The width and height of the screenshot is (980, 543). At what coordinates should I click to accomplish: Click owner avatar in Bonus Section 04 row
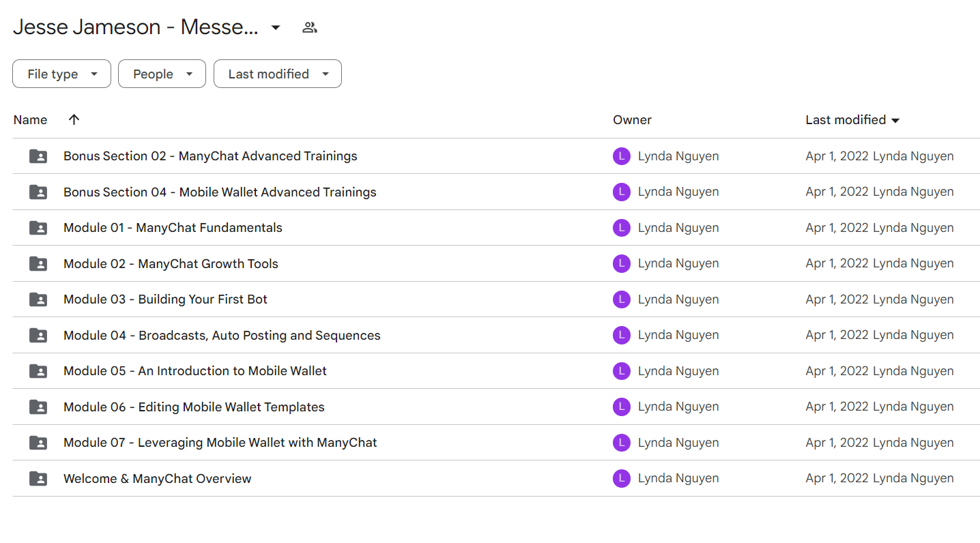(x=622, y=192)
